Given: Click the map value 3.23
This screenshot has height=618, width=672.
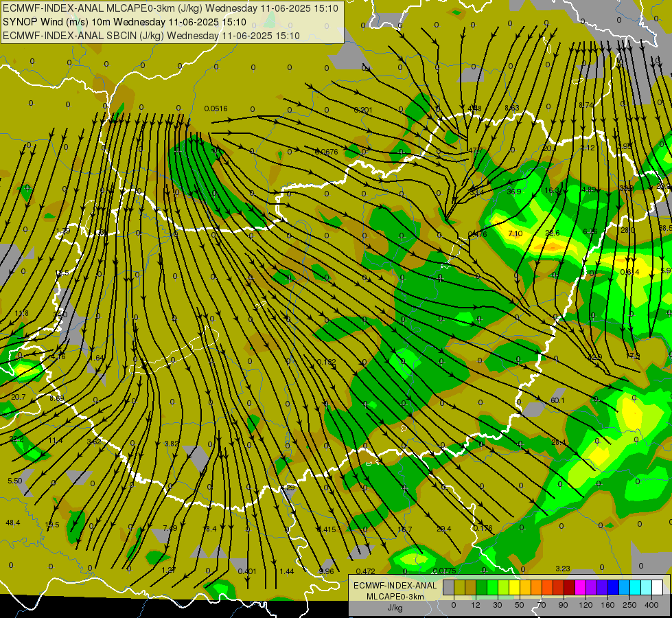Looking at the screenshot, I should coord(563,569).
